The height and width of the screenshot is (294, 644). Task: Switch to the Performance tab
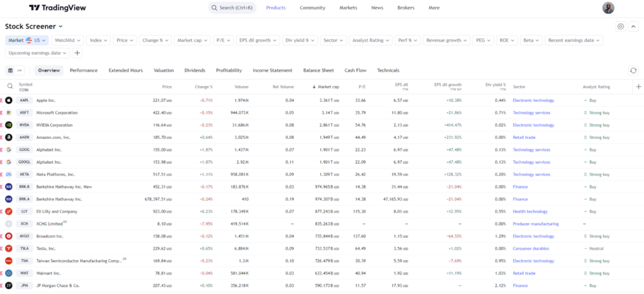tap(84, 70)
